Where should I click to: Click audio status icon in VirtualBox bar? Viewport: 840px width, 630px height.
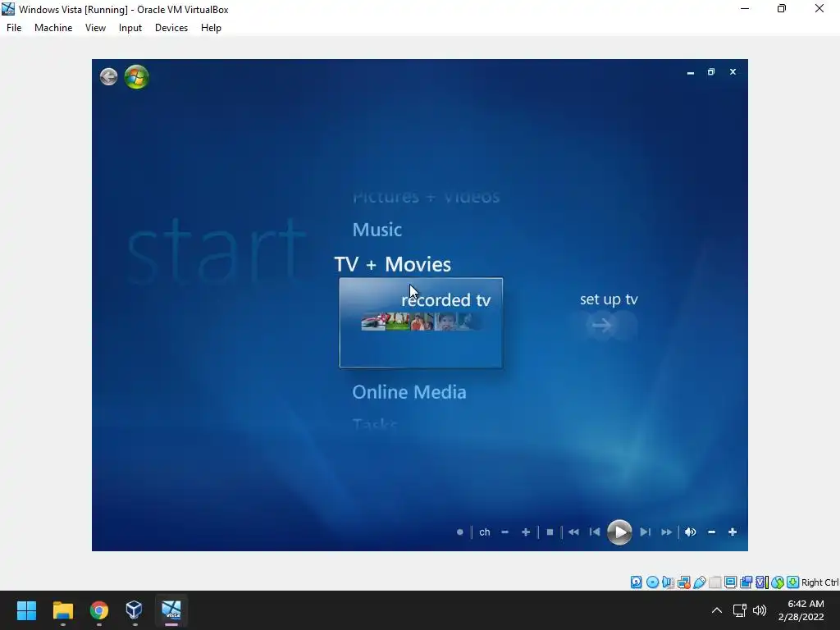pyautogui.click(x=668, y=582)
